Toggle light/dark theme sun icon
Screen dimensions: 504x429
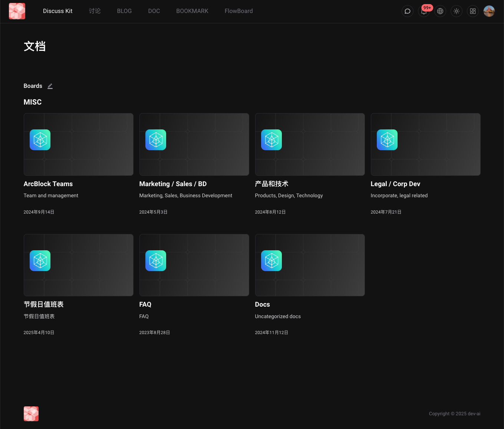457,11
